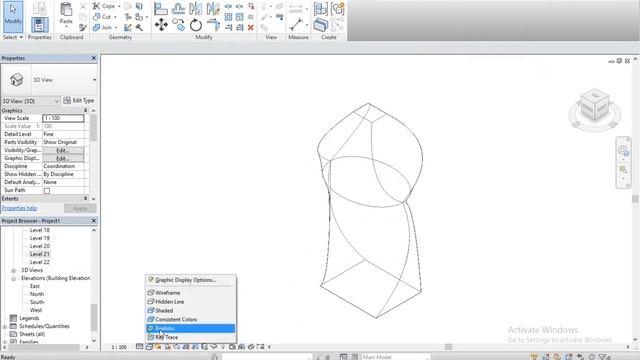Activate the Rotate tool
The width and height of the screenshot is (640, 360).
(196, 25)
